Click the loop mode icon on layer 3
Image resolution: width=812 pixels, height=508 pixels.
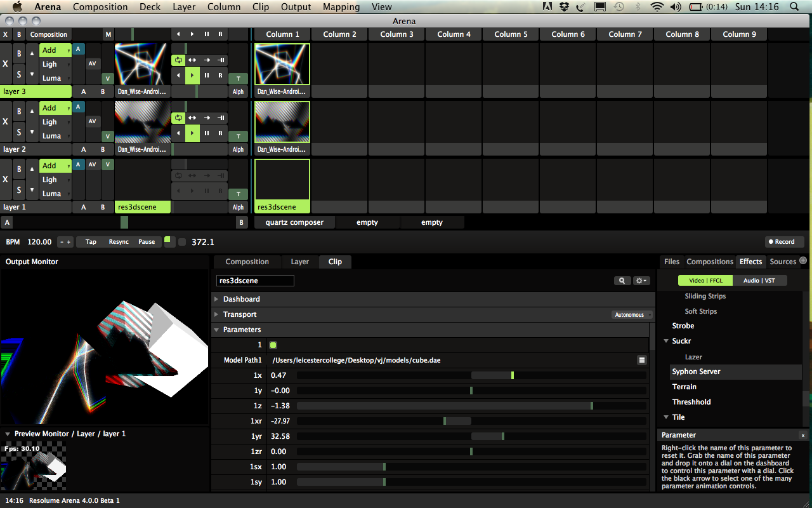click(x=178, y=60)
